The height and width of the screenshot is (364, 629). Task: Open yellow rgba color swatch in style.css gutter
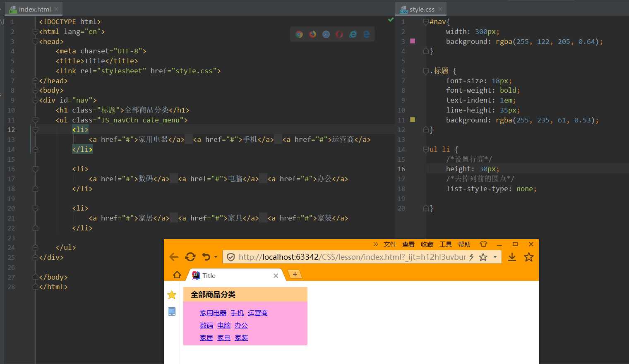click(x=413, y=120)
